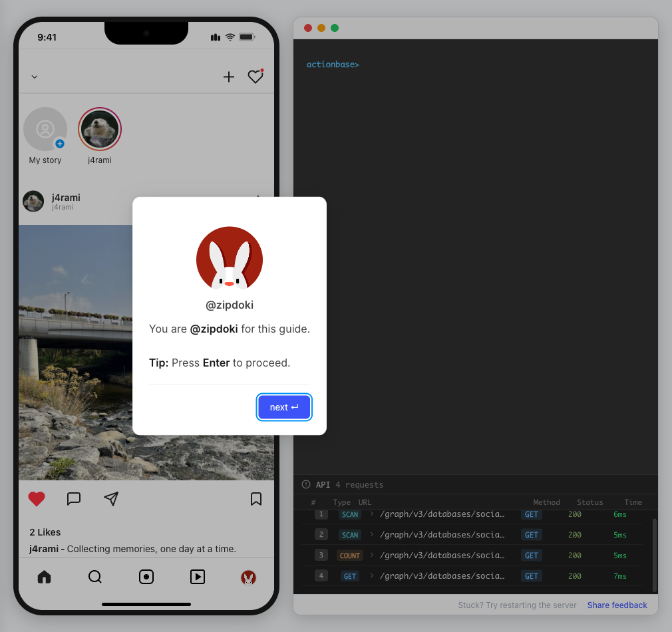Click the actionbase terminal prompt

pyautogui.click(x=333, y=65)
